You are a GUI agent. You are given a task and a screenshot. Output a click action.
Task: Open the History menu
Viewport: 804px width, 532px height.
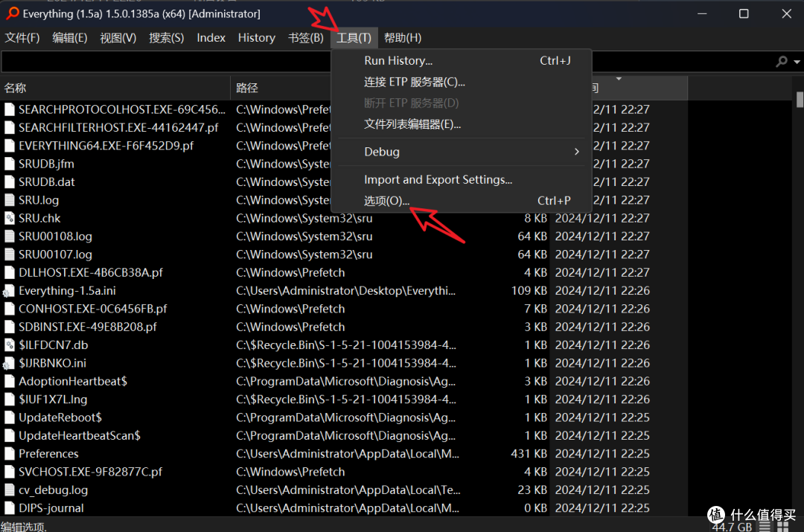(x=256, y=38)
